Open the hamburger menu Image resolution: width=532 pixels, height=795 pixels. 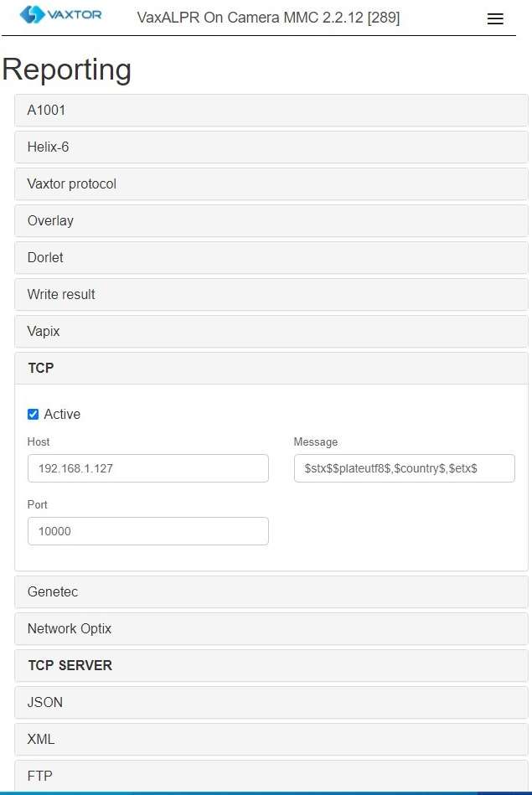coord(495,18)
